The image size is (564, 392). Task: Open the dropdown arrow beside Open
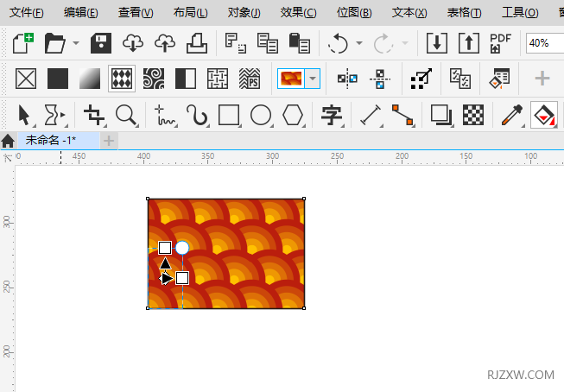point(76,43)
